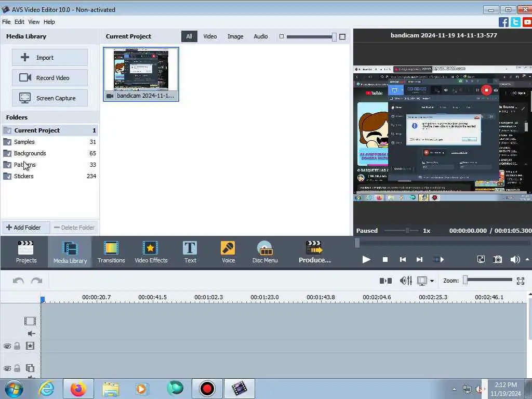The image size is (532, 399).
Task: Open the Video Effects panel
Action: [151, 252]
